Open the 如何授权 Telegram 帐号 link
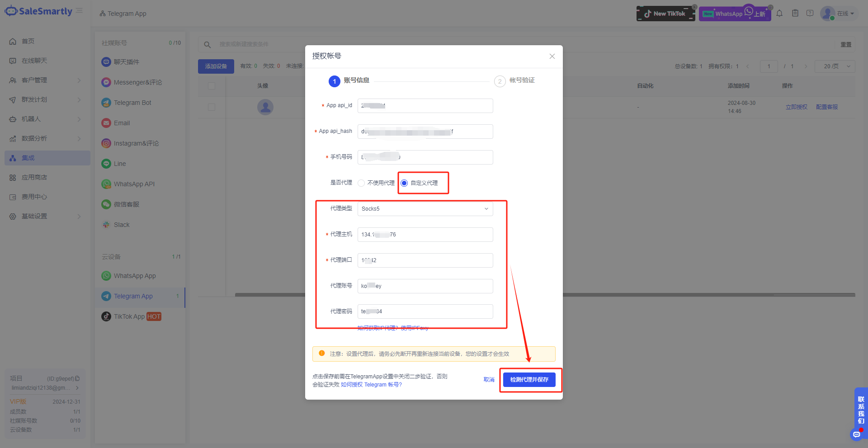868x448 pixels. point(371,384)
